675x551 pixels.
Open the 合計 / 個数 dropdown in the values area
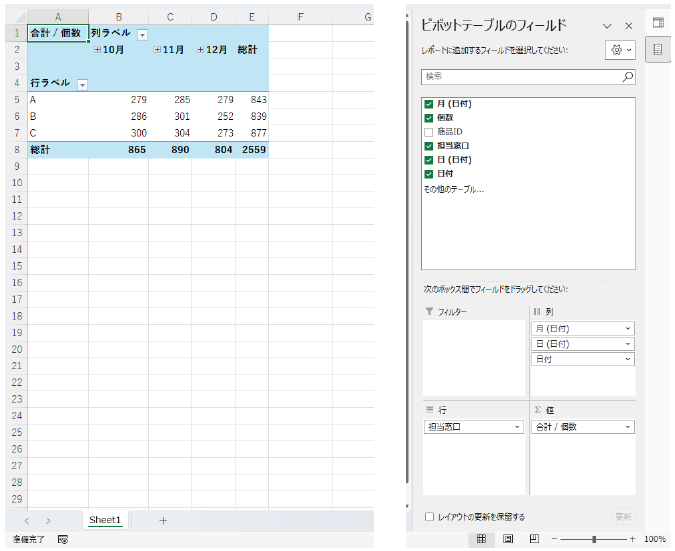click(x=628, y=427)
